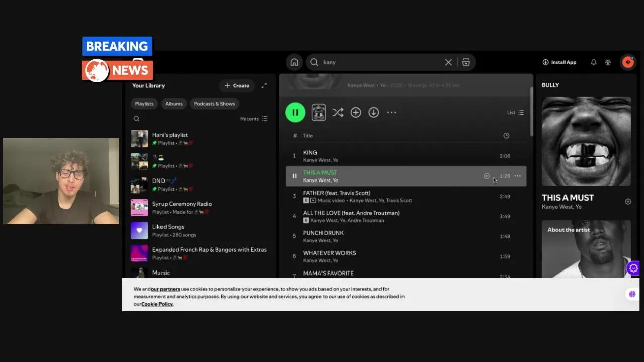Add THIS A MUST to Liked Songs

pos(487,176)
